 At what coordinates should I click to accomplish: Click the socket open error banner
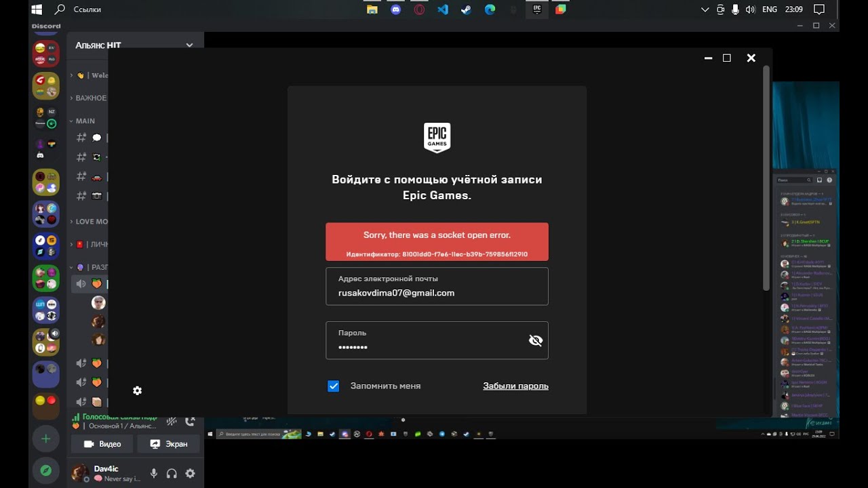pos(437,242)
